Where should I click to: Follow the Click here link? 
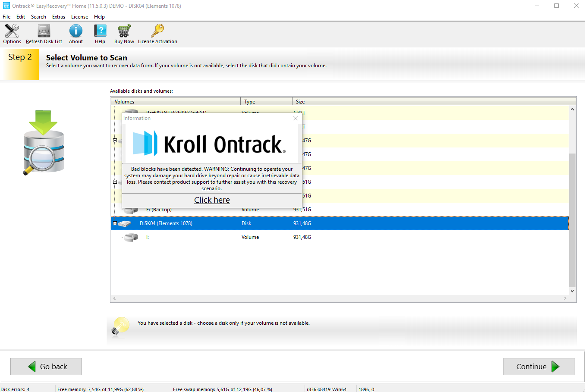coord(212,200)
